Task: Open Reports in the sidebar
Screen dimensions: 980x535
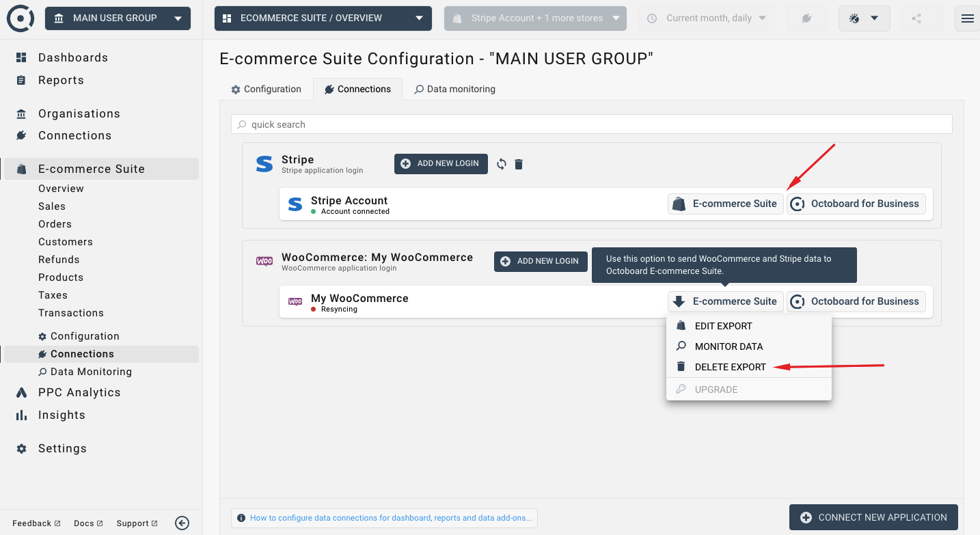Action: click(61, 80)
